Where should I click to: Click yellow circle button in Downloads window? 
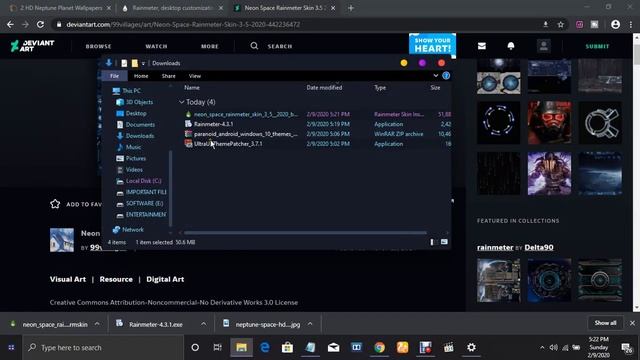(x=404, y=63)
